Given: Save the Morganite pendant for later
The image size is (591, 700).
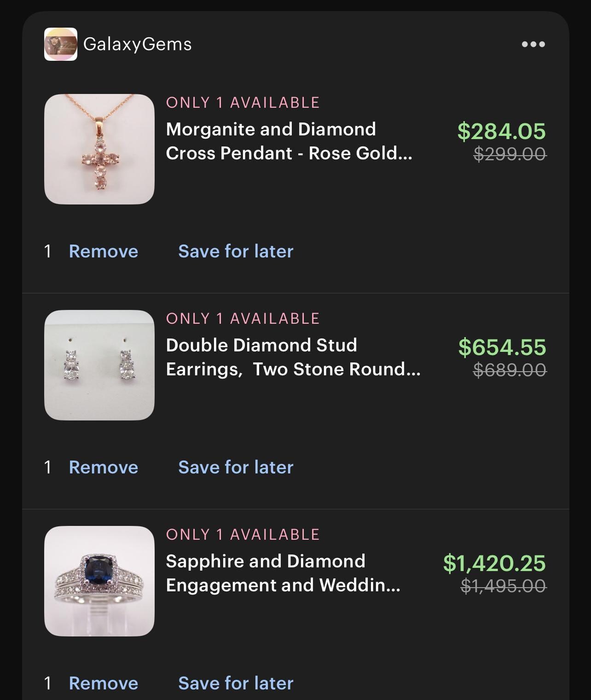Looking at the screenshot, I should 236,251.
